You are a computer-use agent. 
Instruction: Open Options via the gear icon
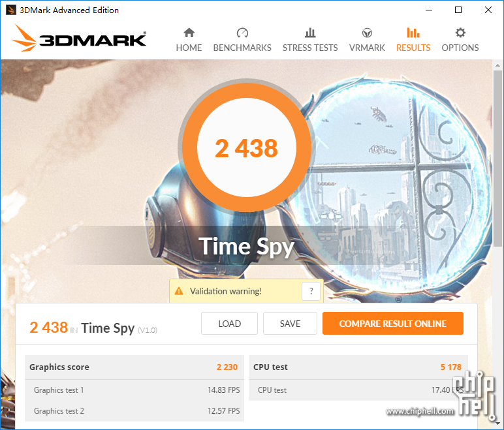460,33
